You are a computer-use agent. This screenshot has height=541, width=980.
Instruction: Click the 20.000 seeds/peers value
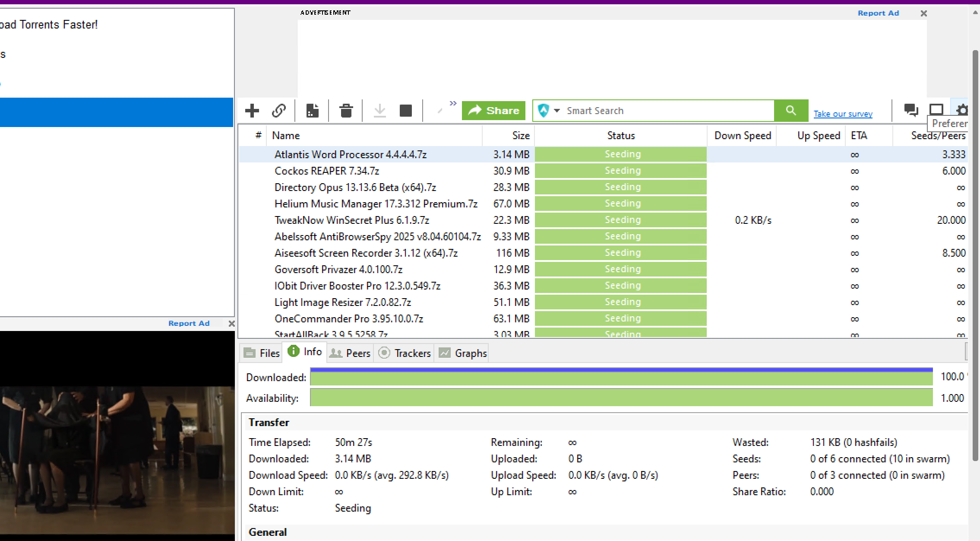[x=951, y=220]
